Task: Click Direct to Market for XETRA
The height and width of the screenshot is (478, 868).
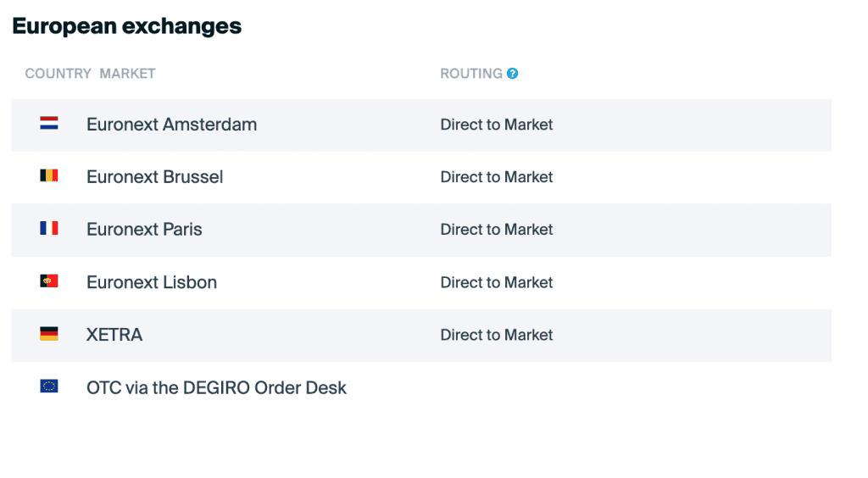Action: [x=496, y=335]
